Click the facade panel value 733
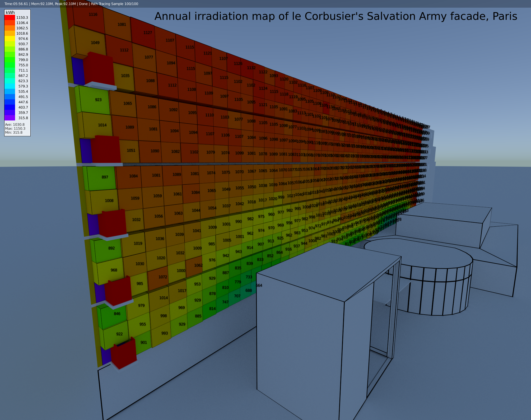The height and width of the screenshot is (420, 531). coord(249,277)
